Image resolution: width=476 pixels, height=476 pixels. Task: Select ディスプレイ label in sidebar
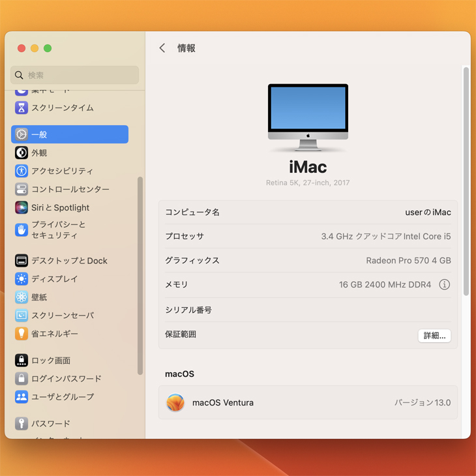55,279
